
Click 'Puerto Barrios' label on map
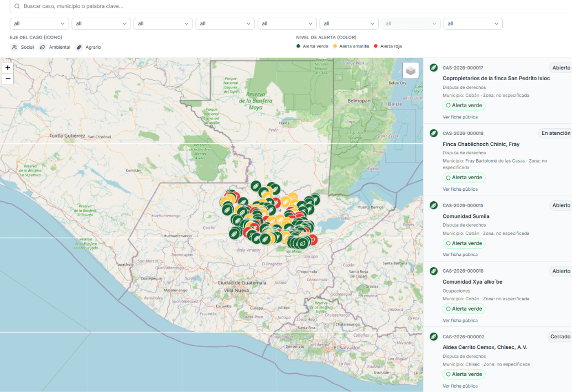click(x=371, y=207)
